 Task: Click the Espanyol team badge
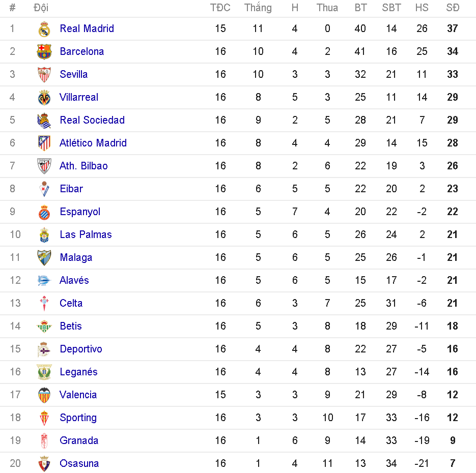point(44,212)
